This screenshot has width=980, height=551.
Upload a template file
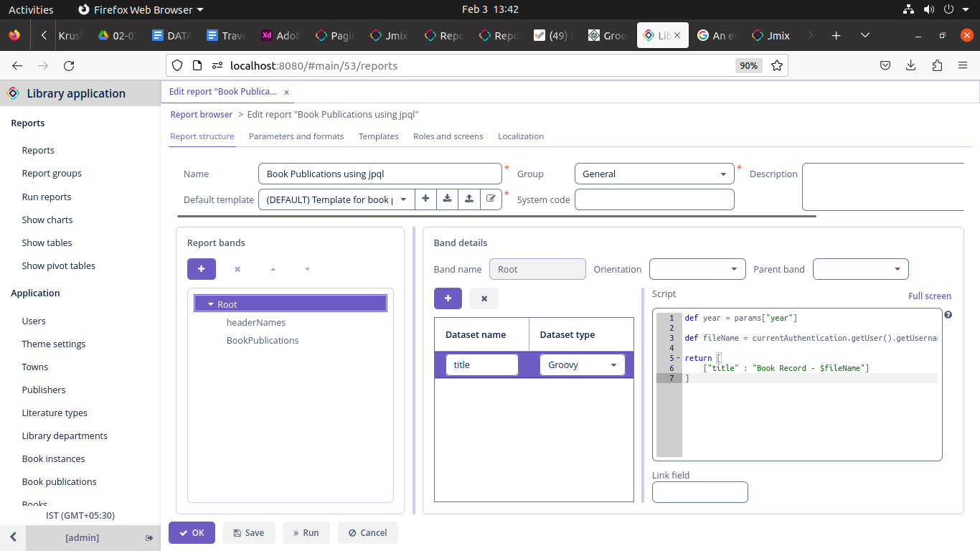469,199
